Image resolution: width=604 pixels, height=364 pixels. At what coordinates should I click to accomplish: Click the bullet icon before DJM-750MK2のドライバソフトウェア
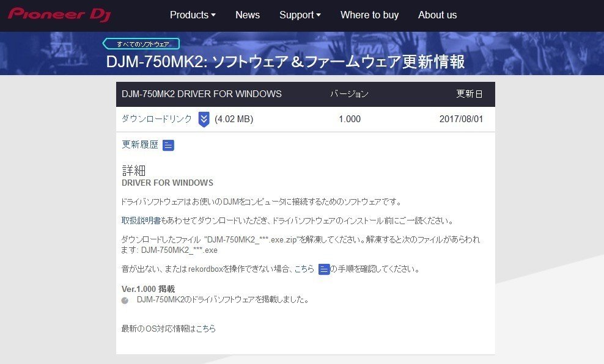point(125,300)
